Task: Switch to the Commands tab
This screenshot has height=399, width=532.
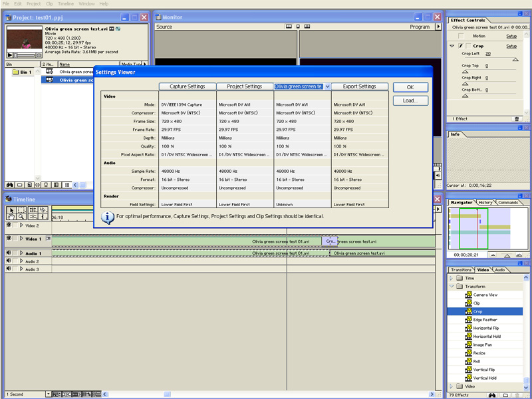Action: click(508, 203)
